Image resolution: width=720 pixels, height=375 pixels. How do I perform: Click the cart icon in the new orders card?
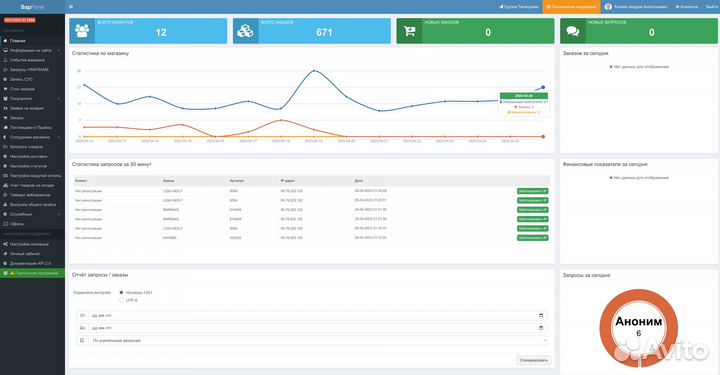tap(409, 31)
